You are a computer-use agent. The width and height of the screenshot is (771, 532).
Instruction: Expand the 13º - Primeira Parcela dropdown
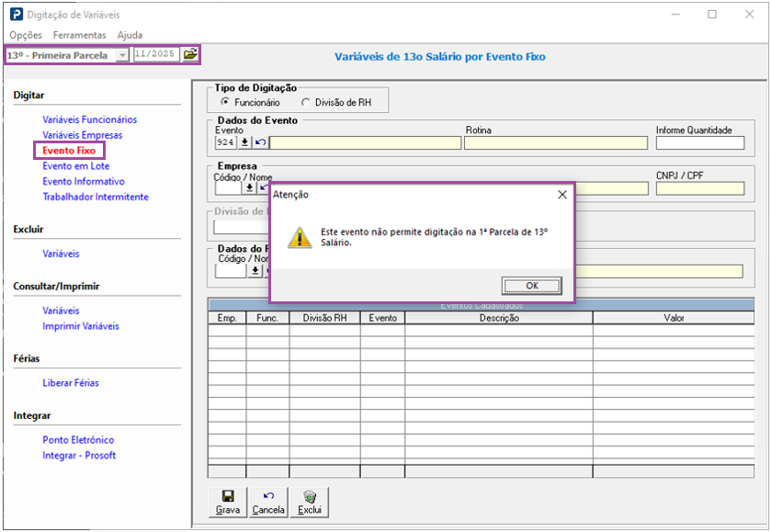(x=122, y=55)
